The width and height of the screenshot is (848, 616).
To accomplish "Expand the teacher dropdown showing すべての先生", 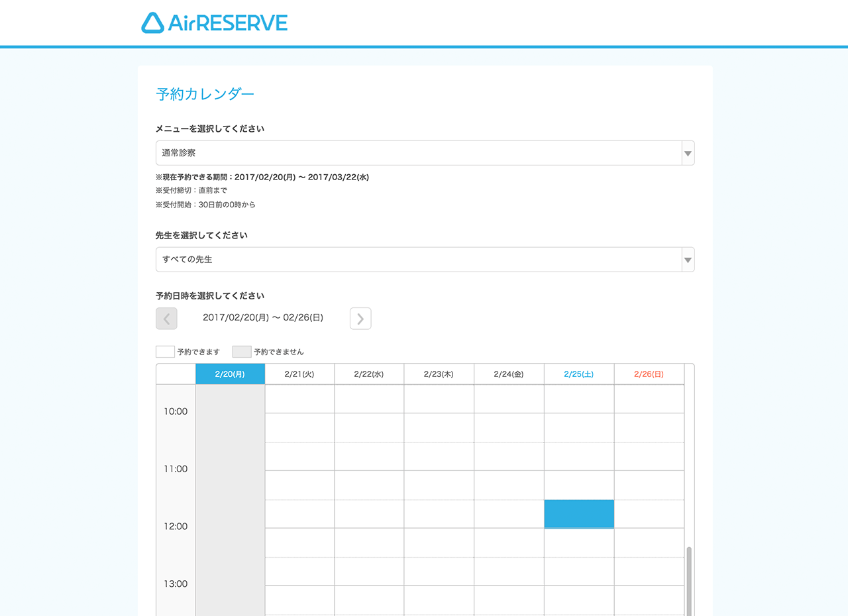I will tap(417, 260).
